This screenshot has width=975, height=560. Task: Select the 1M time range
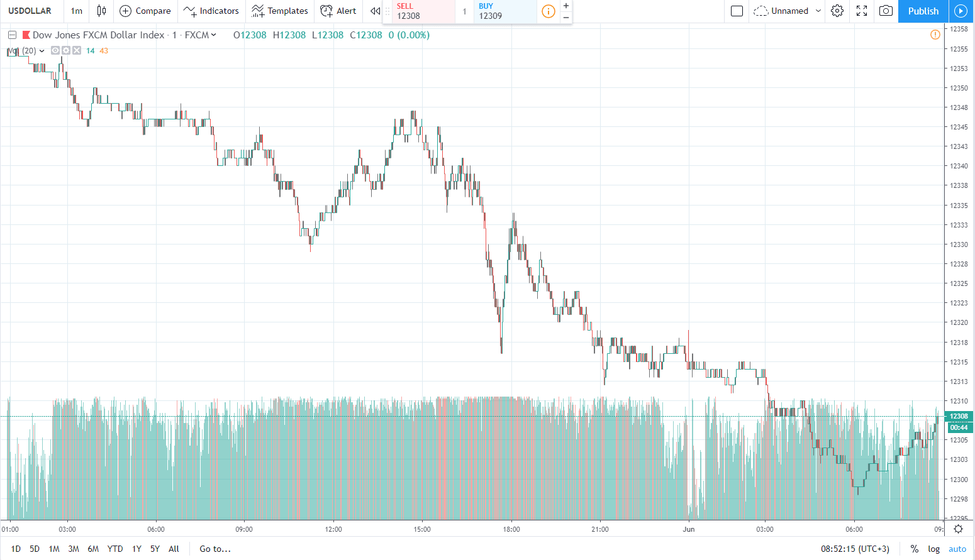(54, 549)
